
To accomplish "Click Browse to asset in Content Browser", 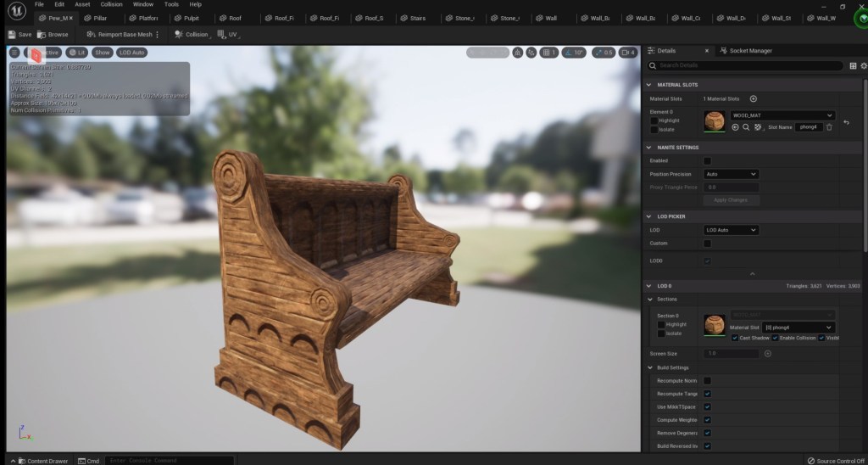I will click(x=53, y=35).
